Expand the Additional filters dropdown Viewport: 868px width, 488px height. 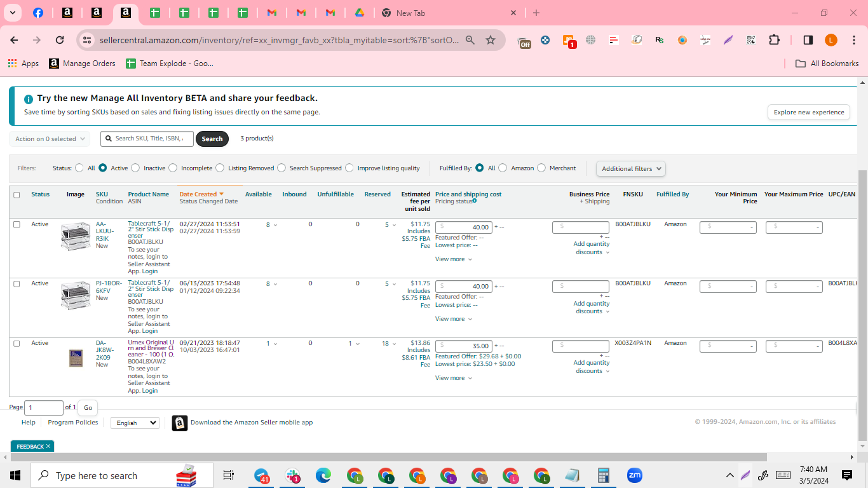[x=631, y=168]
